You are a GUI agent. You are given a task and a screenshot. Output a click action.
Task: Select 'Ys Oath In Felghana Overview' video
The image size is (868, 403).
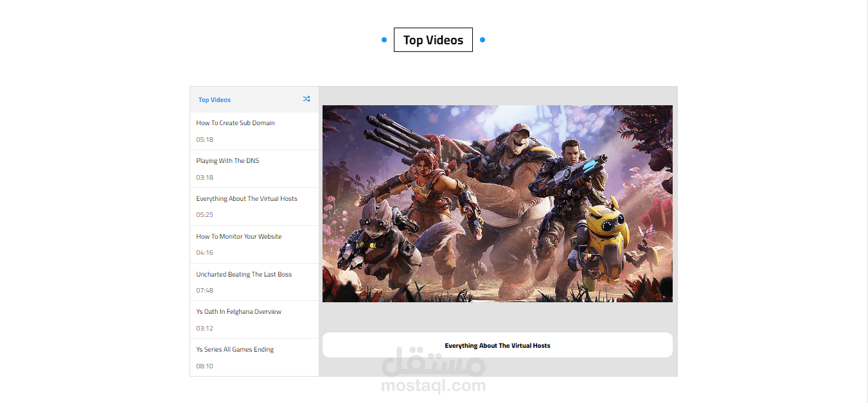(x=254, y=320)
